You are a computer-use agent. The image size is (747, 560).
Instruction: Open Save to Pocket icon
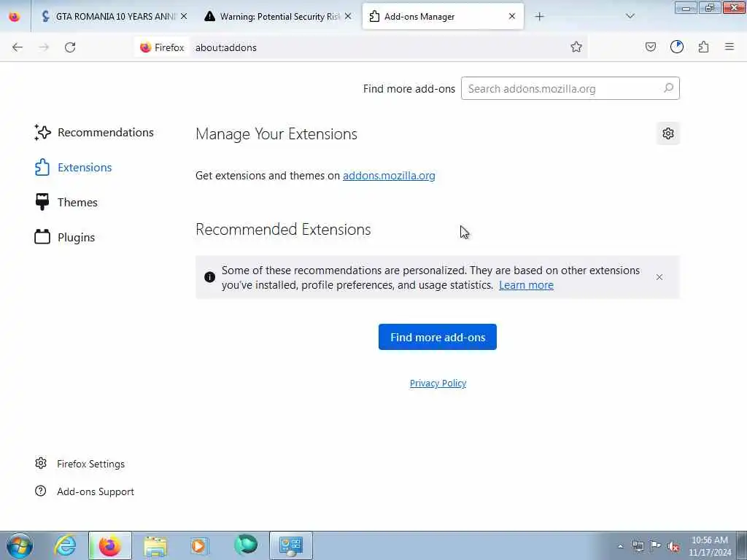650,47
